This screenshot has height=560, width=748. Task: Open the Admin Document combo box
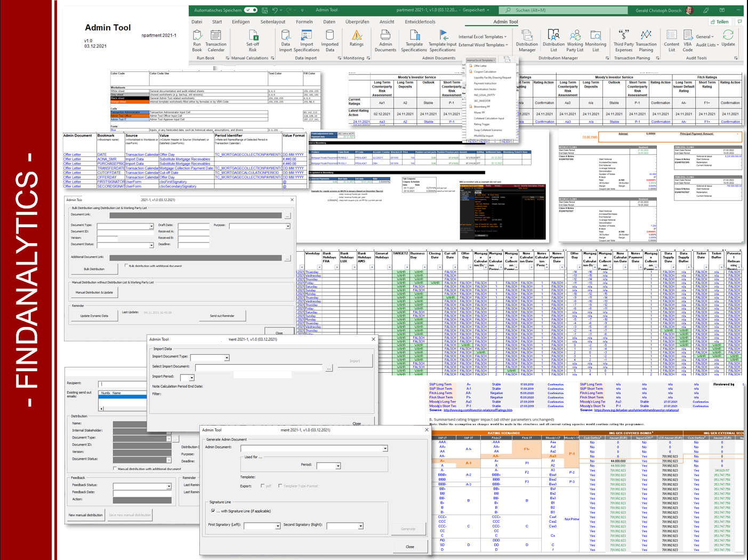(384, 449)
